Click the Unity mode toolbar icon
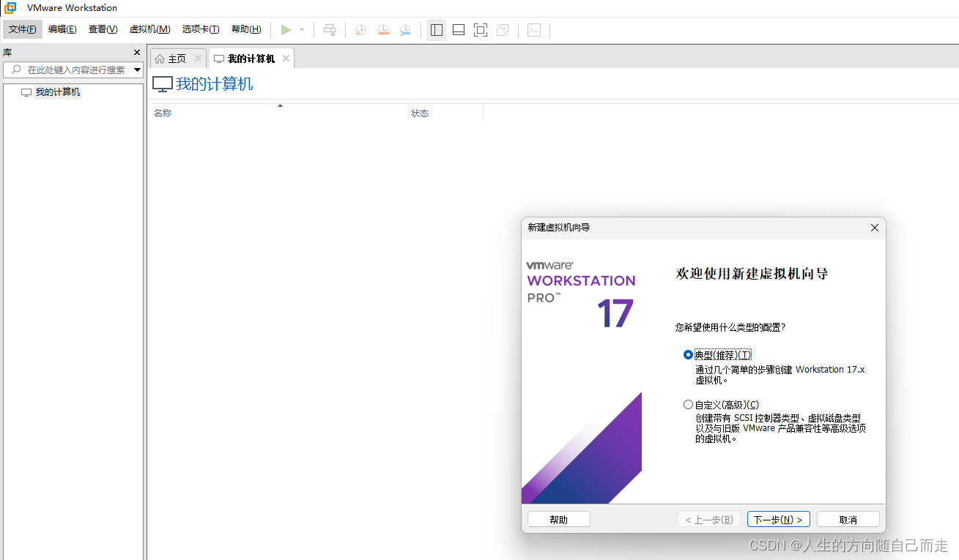Viewport: 959px width, 560px height. pyautogui.click(x=503, y=30)
